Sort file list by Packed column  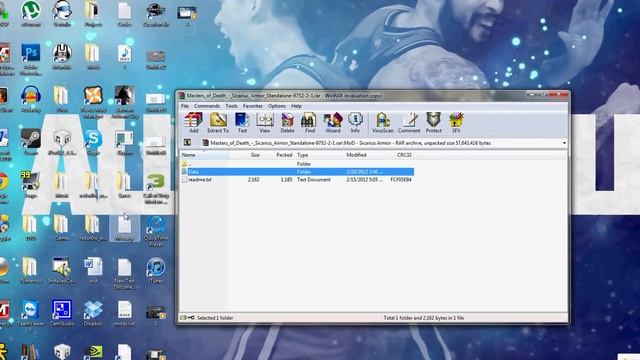(x=278, y=155)
